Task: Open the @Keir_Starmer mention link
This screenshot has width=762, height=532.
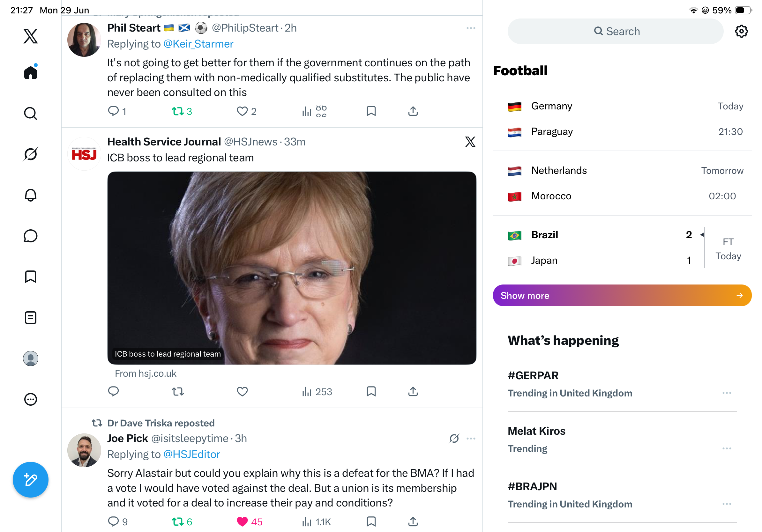Action: (198, 44)
